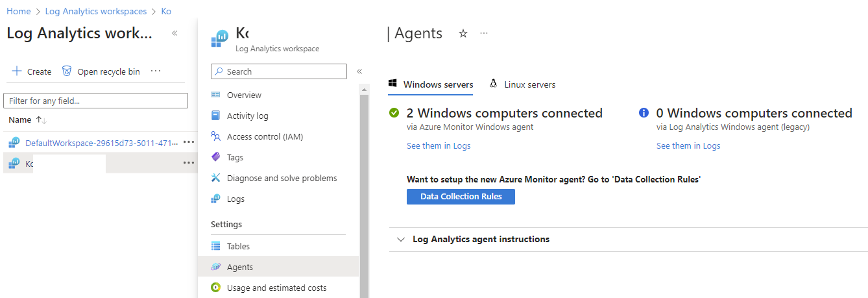Open DefaultWorkspace-29615d73-5011-471 workspace link
This screenshot has height=298, width=868.
click(101, 143)
